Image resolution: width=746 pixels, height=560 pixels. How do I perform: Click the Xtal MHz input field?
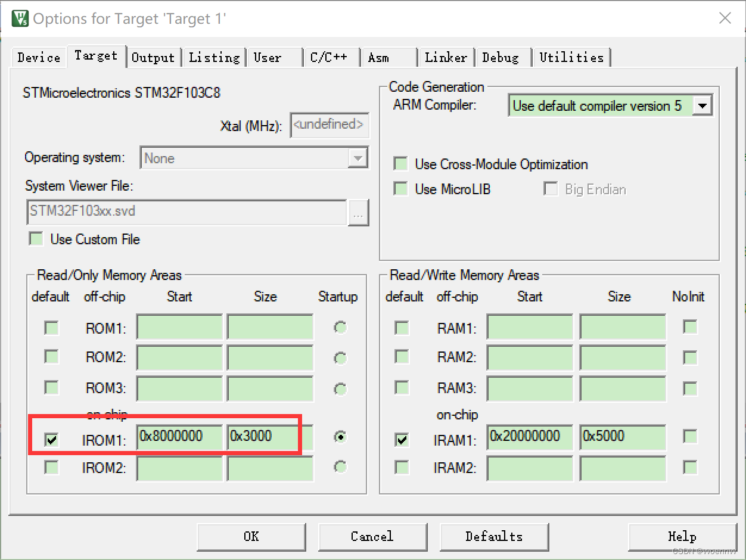pyautogui.click(x=329, y=125)
